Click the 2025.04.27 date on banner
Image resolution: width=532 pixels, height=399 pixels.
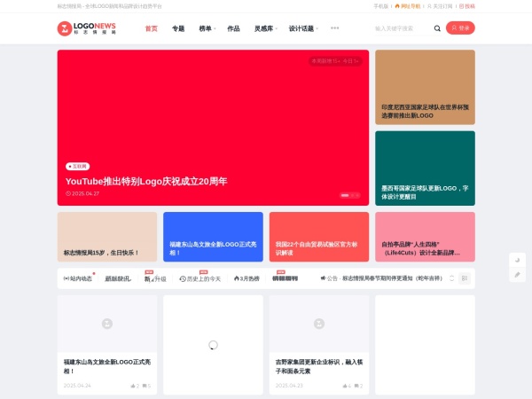click(x=82, y=193)
